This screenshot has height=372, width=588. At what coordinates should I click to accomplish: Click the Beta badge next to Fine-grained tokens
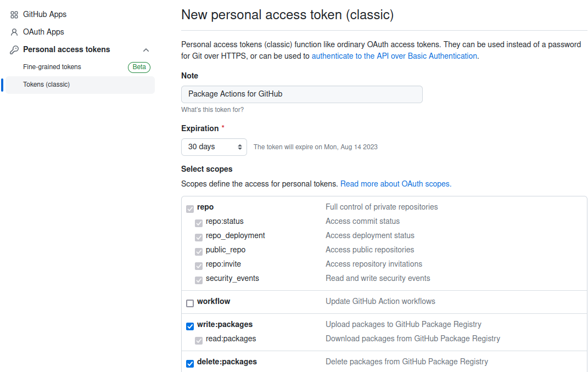pyautogui.click(x=139, y=67)
